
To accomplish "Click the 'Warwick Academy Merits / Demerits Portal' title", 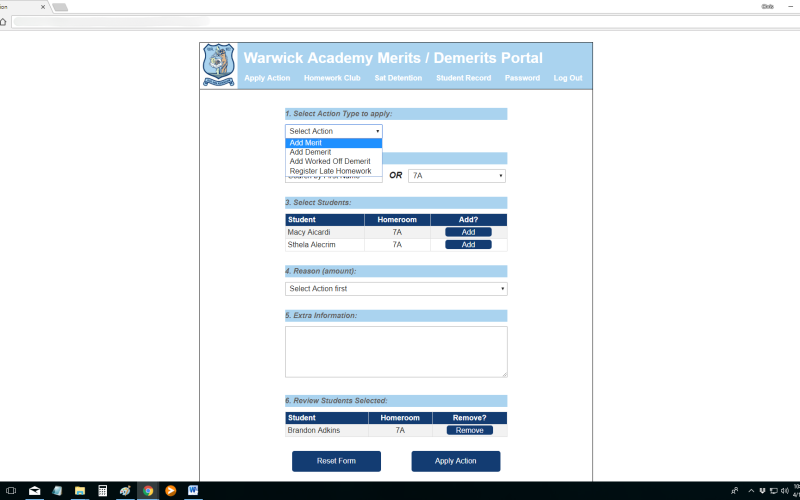I will 393,58.
